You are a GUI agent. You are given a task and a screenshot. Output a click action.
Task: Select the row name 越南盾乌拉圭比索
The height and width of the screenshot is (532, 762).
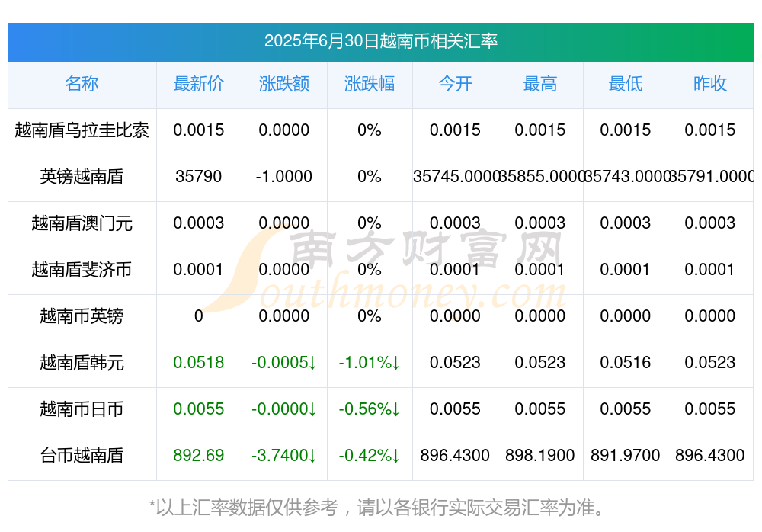[x=82, y=130]
